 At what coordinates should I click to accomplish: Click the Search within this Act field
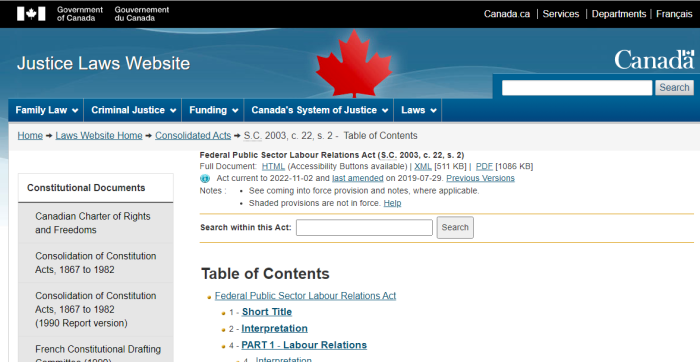tap(364, 228)
